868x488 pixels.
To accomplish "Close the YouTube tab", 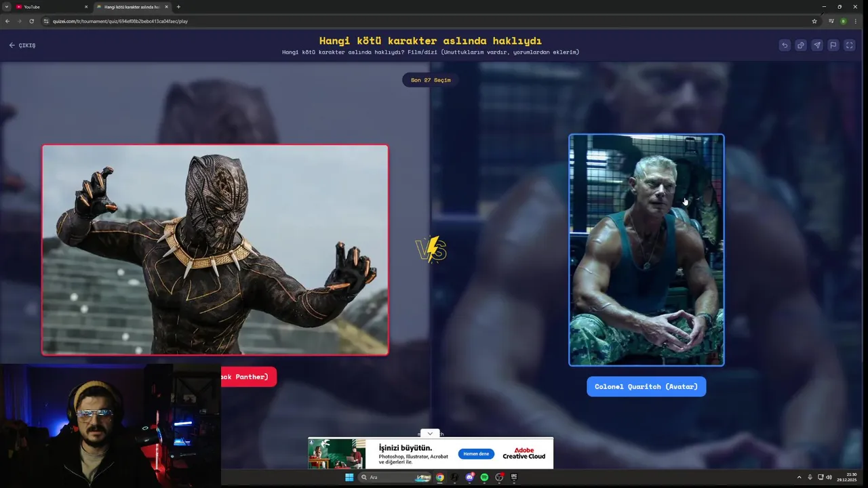I will point(86,7).
